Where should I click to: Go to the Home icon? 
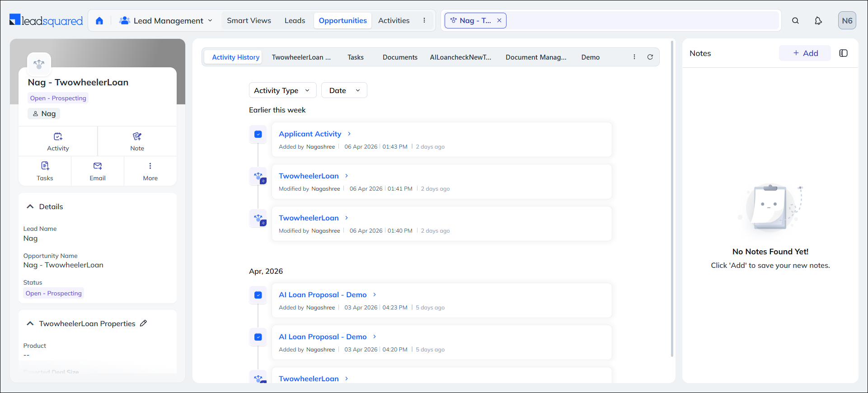coord(99,21)
